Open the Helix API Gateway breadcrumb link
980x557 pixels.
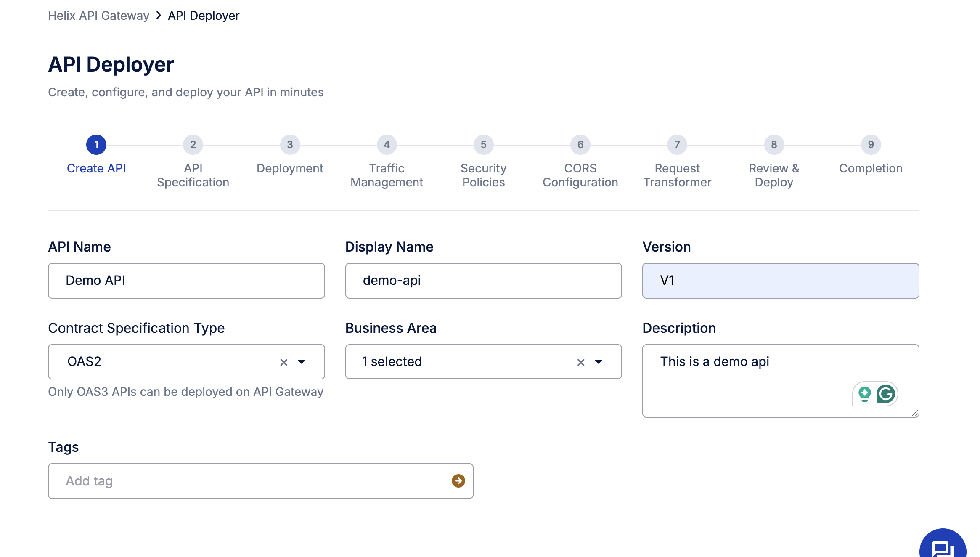click(x=98, y=15)
